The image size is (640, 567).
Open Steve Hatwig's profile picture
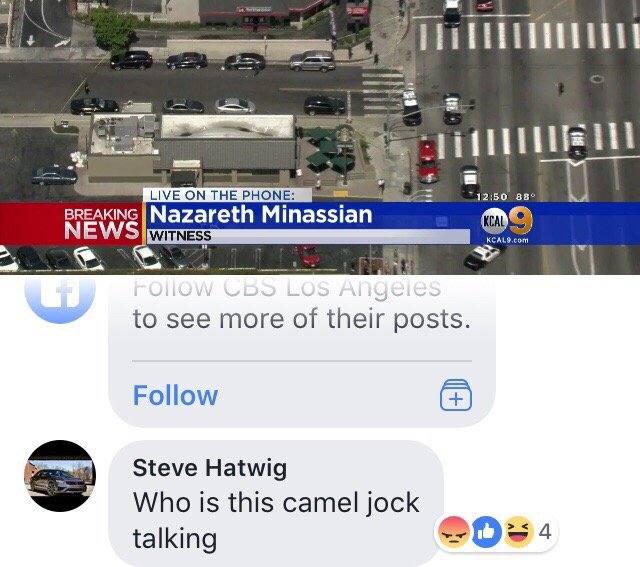(60, 476)
